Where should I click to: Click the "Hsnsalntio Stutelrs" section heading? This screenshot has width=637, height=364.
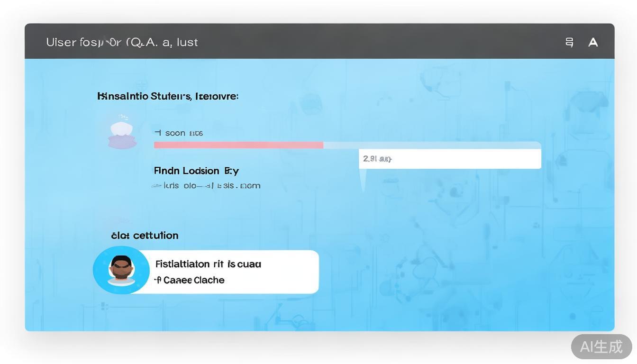168,96
